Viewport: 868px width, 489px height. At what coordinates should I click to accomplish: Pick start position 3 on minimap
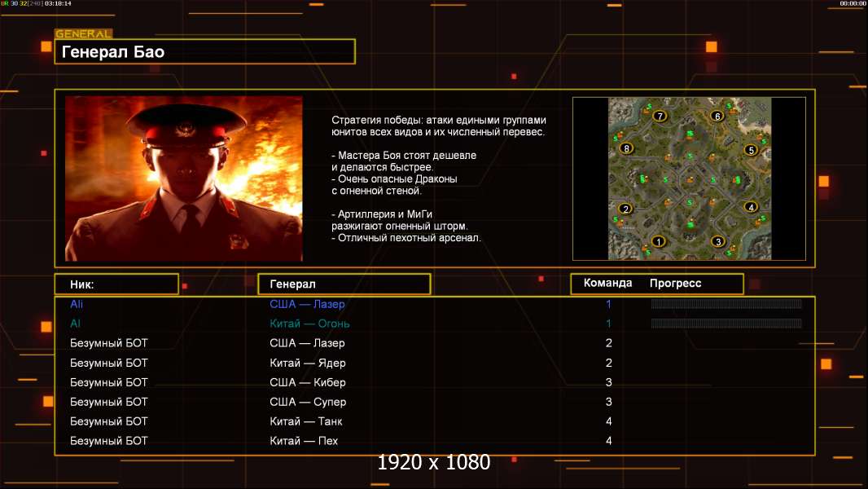click(x=718, y=241)
